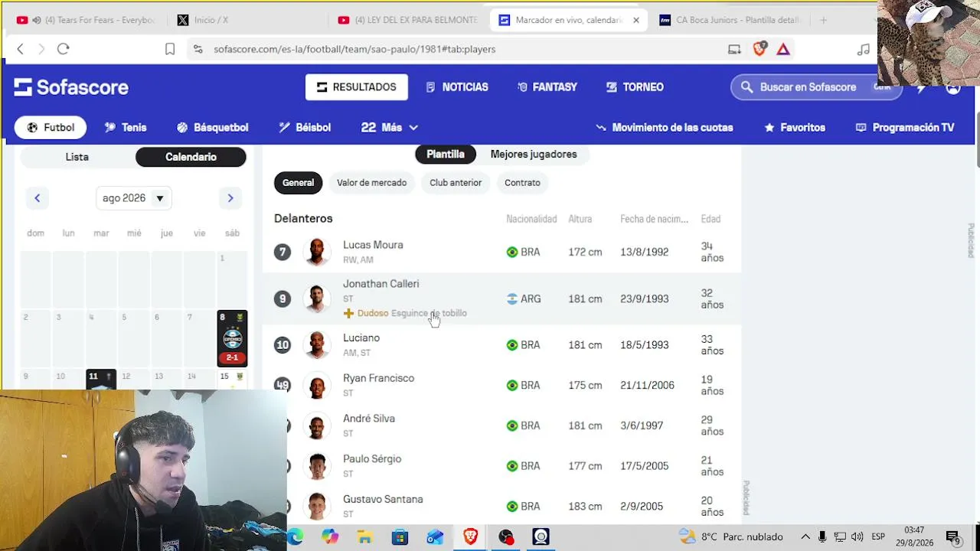Screen dimensions: 980x551
Task: Open Microsoft Store from the taskbar
Action: pyautogui.click(x=400, y=536)
